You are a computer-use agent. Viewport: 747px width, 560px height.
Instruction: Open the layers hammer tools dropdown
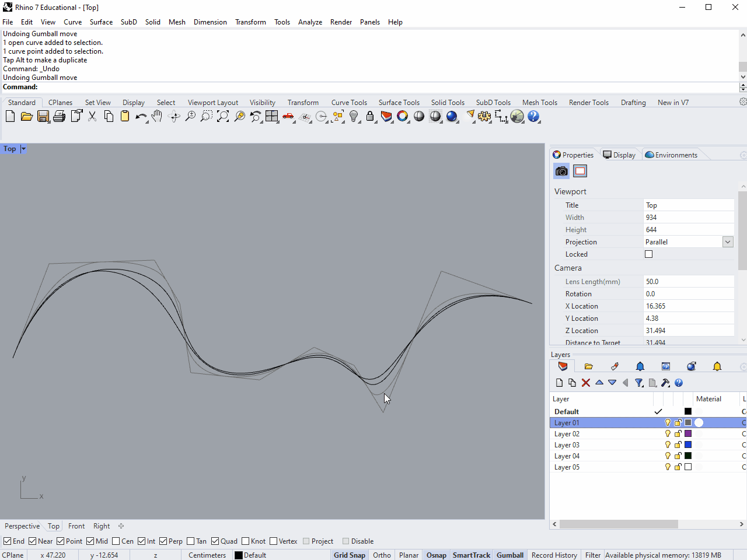coord(665,383)
